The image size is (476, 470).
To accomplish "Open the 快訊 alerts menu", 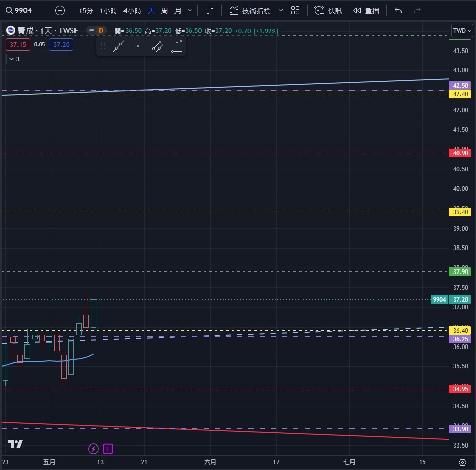I will tap(328, 10).
